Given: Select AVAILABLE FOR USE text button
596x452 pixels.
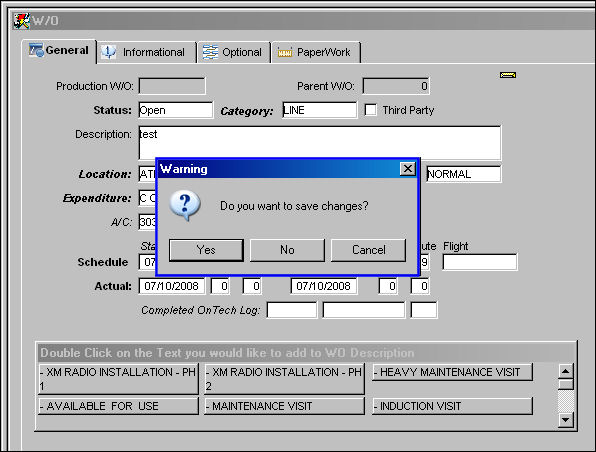Looking at the screenshot, I should tap(118, 406).
